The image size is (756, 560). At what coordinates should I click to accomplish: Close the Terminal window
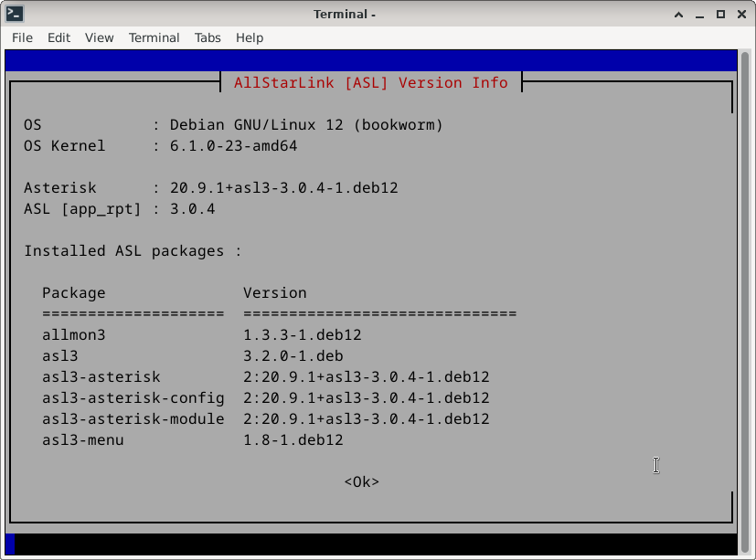742,15
